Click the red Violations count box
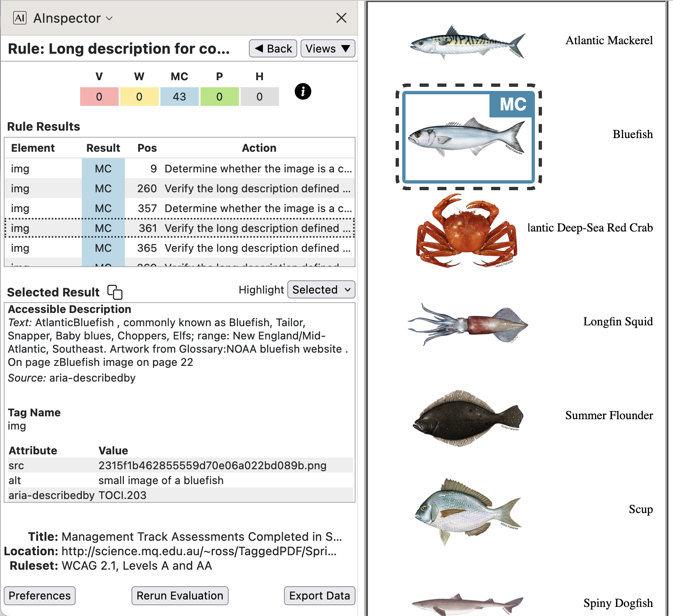 point(99,97)
